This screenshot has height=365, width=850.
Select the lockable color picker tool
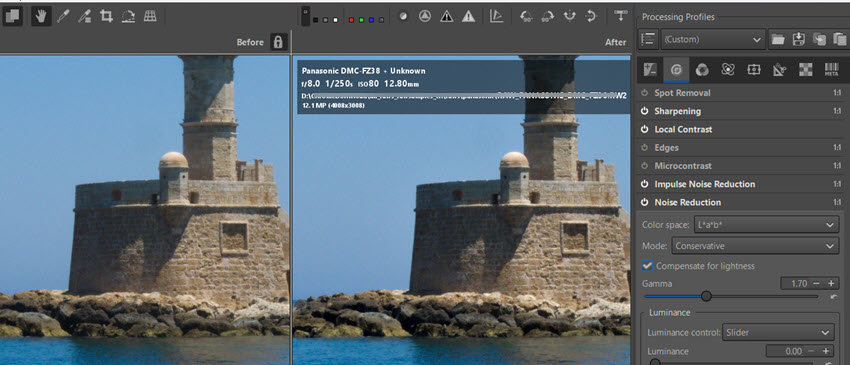(84, 16)
